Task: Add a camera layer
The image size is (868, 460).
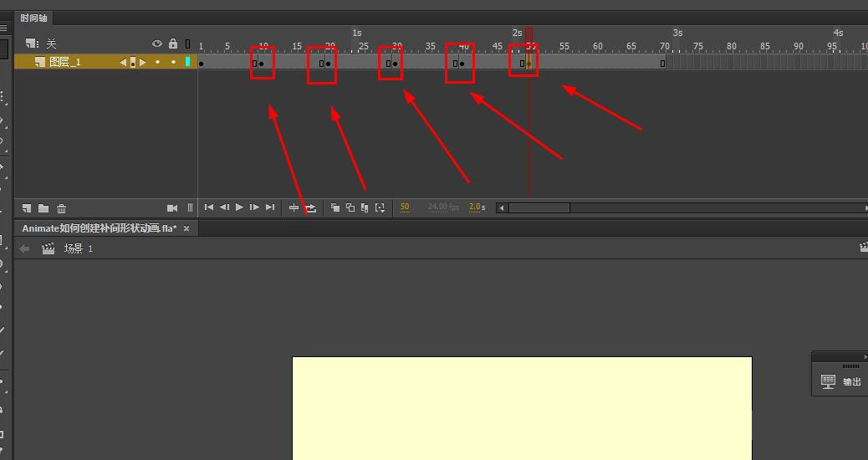Action: pos(172,208)
